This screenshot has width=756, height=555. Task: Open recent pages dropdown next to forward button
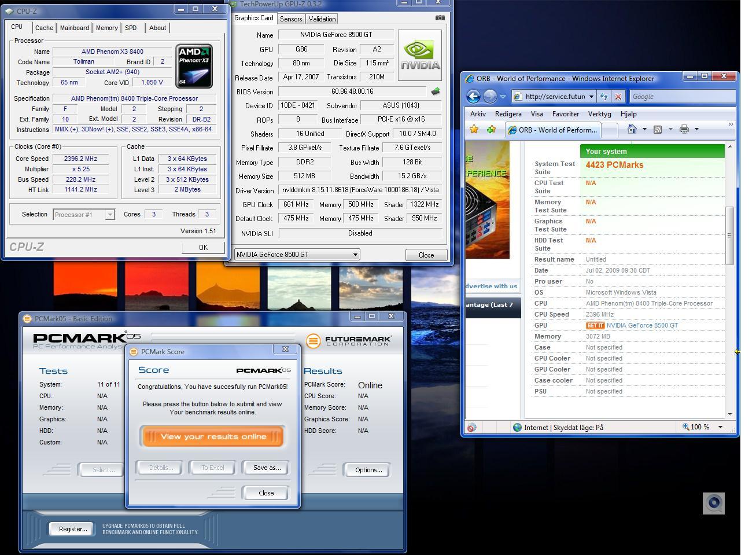point(503,97)
